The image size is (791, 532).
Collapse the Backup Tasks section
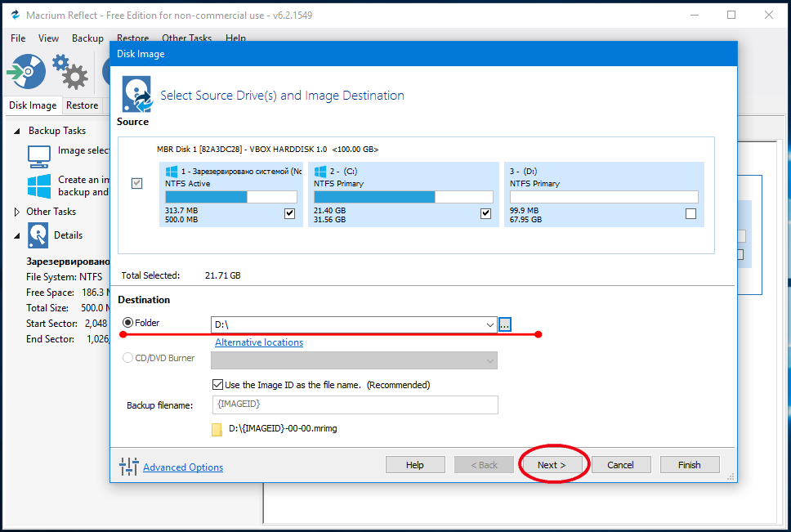[x=17, y=131]
